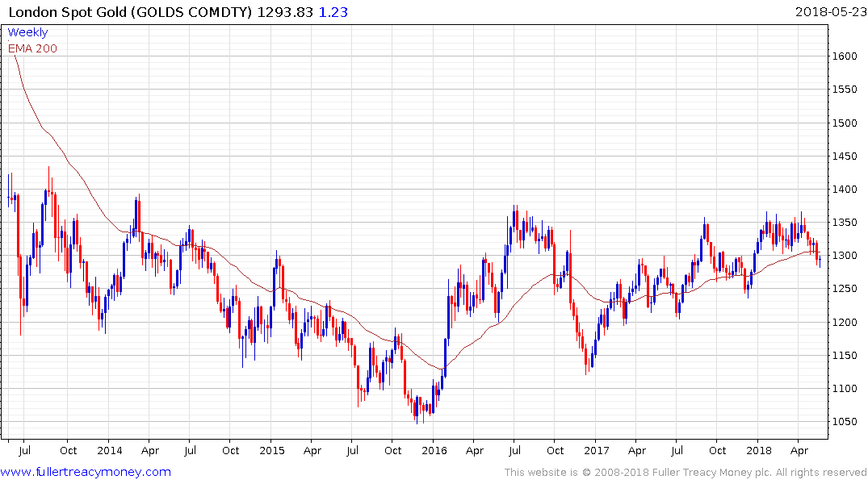
Task: Select the price change value 1.23
Action: 333,12
